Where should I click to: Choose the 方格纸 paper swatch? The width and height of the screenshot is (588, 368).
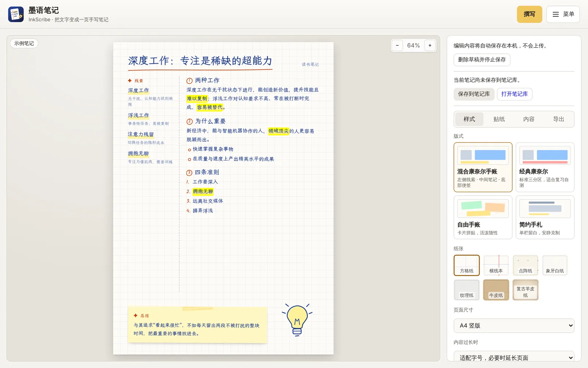point(467,265)
